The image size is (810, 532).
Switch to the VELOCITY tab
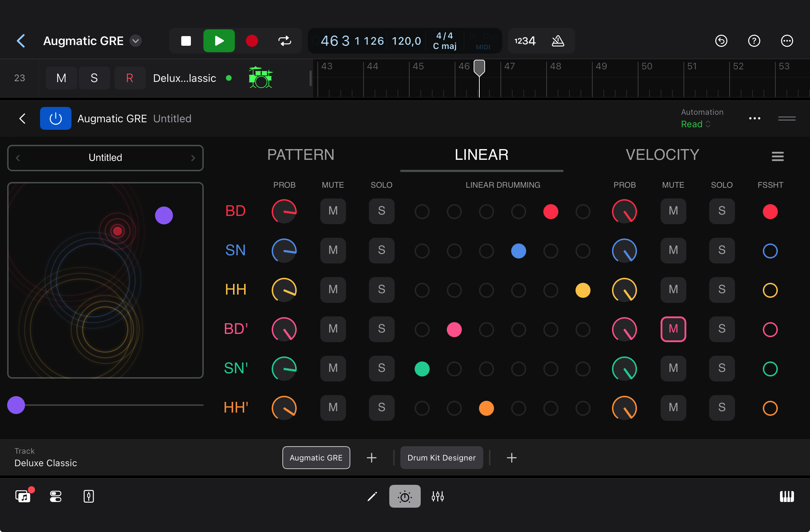(662, 155)
